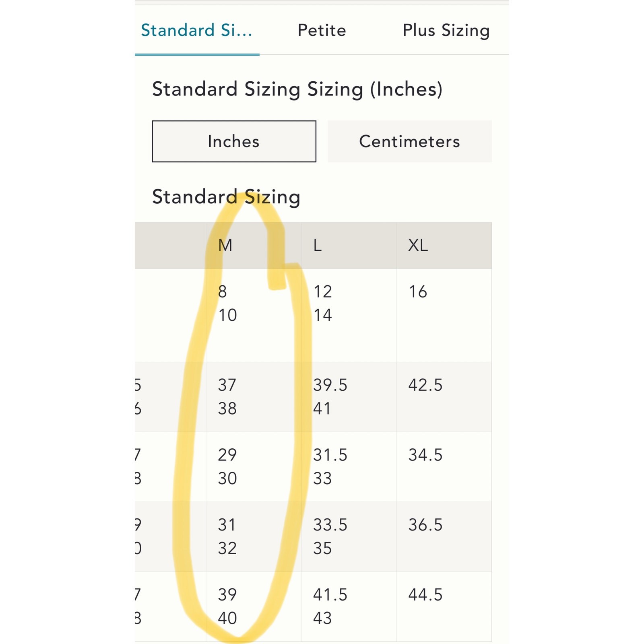Click the M column header
This screenshot has width=644, height=644.
point(225,245)
